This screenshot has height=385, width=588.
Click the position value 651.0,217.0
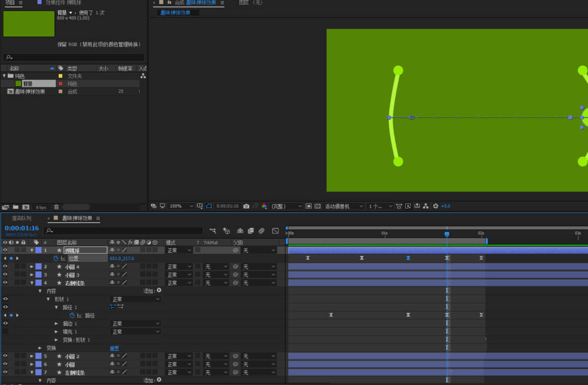pyautogui.click(x=122, y=258)
